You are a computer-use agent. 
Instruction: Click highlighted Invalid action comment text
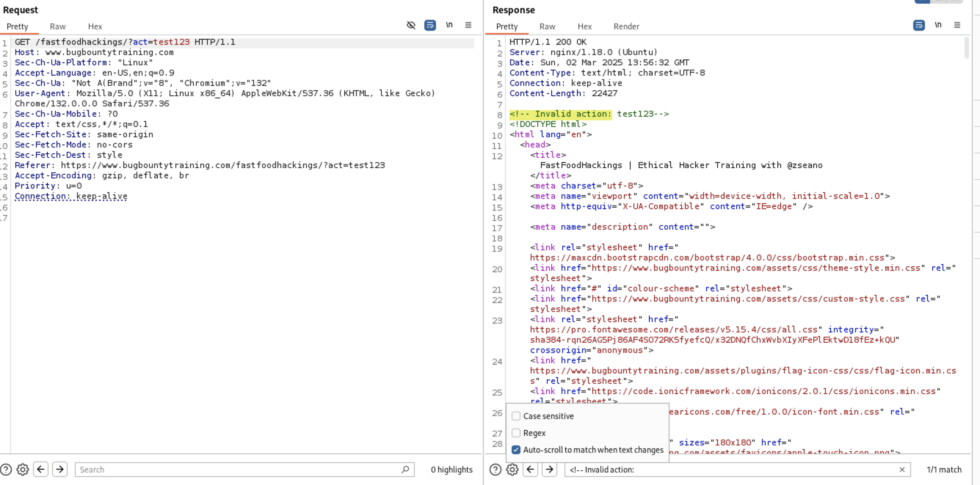[x=561, y=114]
